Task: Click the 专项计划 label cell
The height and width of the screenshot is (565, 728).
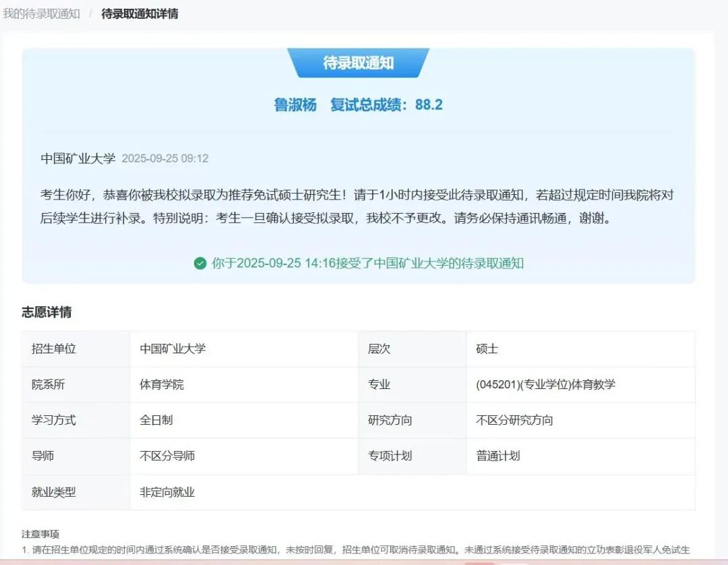Action: [x=413, y=456]
